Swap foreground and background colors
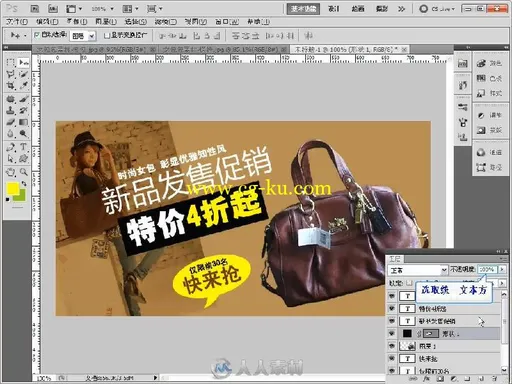This screenshot has height=384, width=512. 24,184
